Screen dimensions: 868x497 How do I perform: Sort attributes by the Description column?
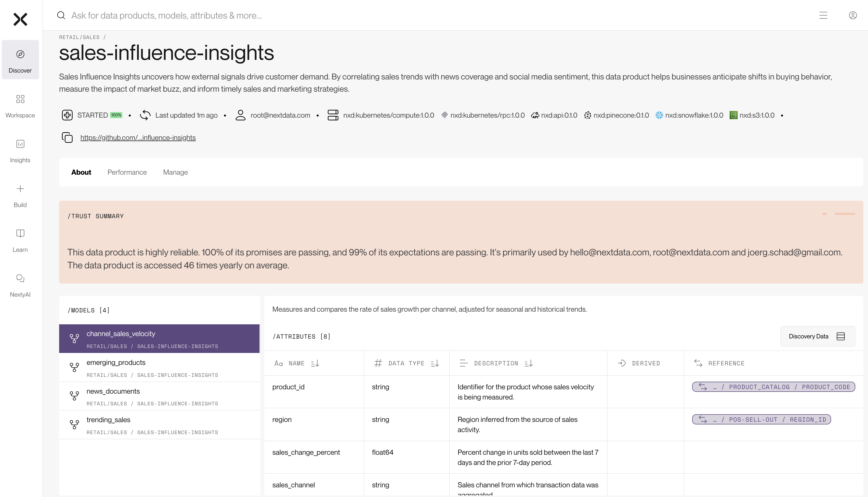point(529,364)
